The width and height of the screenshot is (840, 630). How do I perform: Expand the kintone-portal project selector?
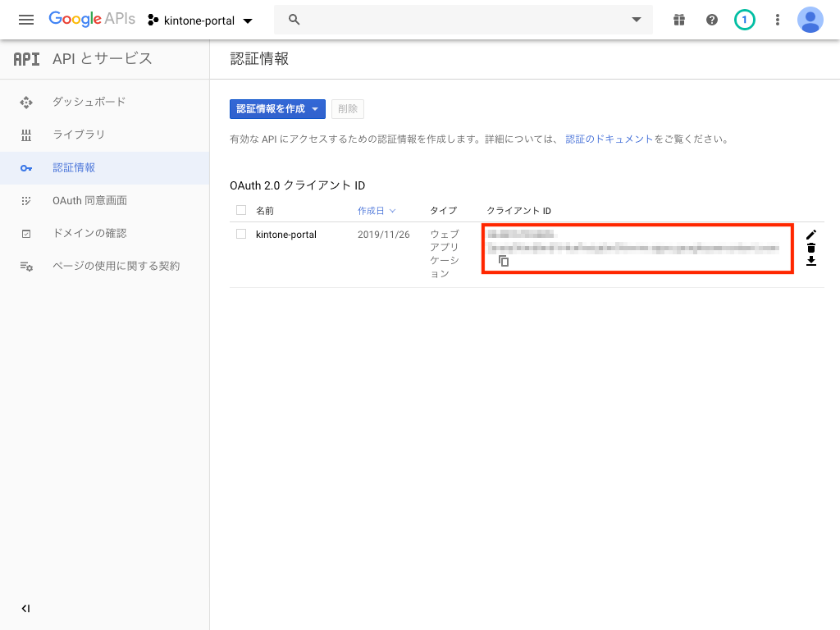201,20
